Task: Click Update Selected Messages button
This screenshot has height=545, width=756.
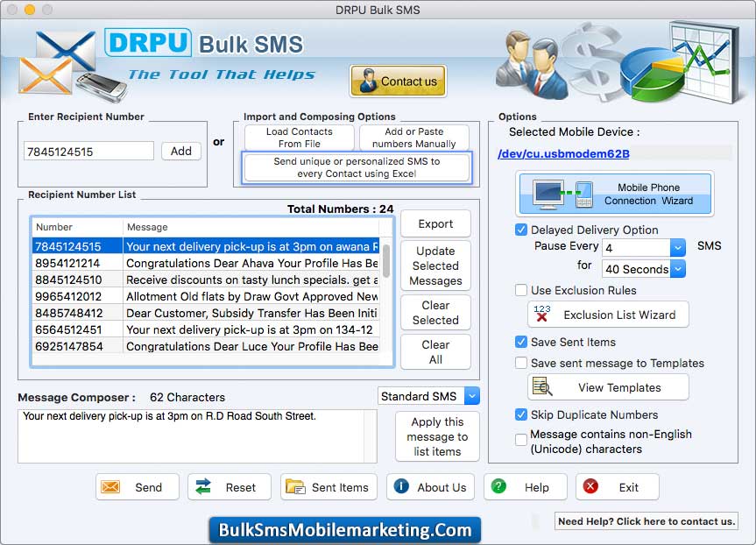Action: click(435, 265)
